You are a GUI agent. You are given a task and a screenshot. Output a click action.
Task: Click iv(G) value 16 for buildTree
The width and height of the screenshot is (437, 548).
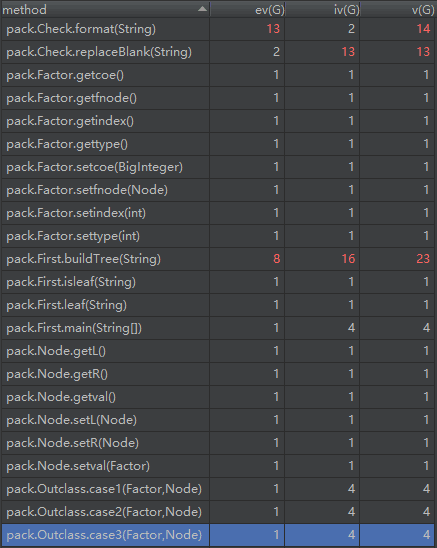(x=348, y=259)
